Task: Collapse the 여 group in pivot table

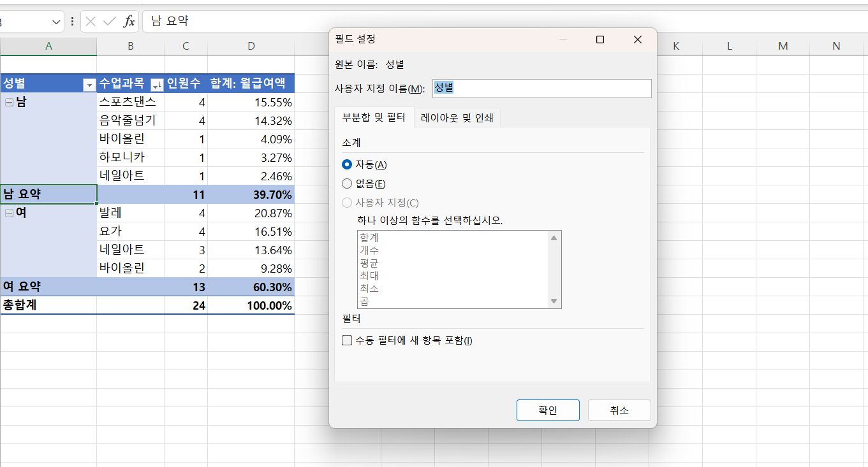Action: 9,213
